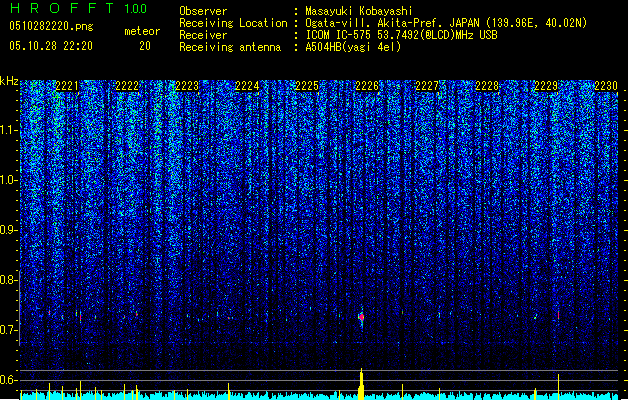Click the HROFFT 1.0.0 title text
Image resolution: width=629 pixels, height=400 pixels.
point(78,8)
